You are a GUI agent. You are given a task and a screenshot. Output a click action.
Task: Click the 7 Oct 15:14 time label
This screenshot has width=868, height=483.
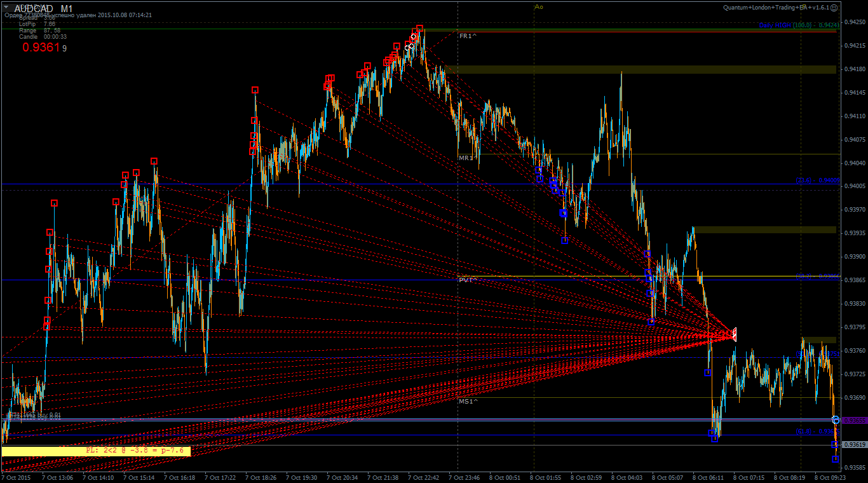pos(139,477)
